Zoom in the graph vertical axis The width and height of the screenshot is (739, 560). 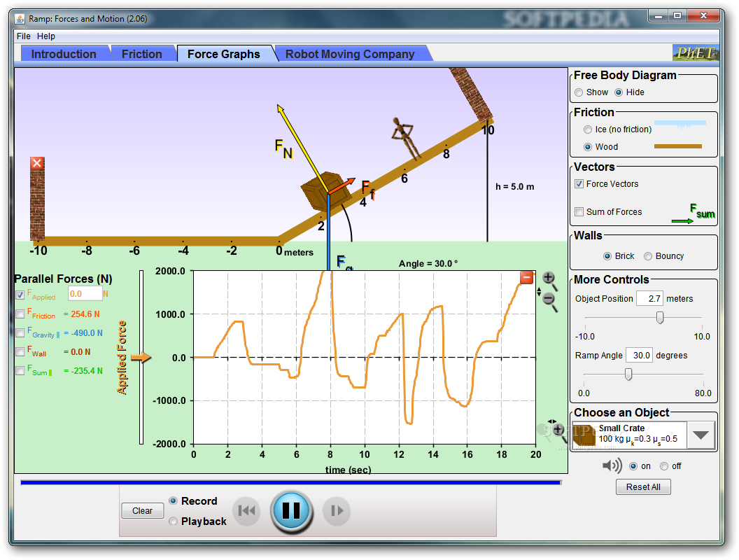tap(549, 281)
